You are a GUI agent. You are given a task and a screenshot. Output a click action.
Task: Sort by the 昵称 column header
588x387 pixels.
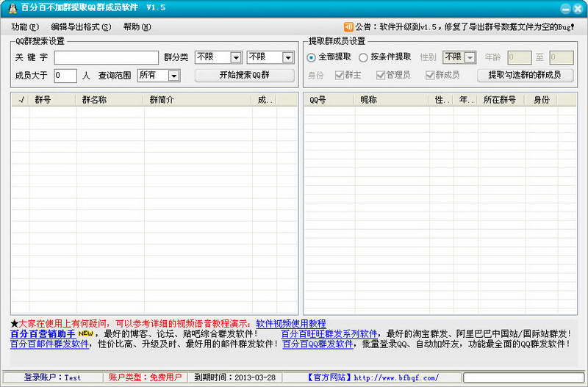tap(392, 100)
